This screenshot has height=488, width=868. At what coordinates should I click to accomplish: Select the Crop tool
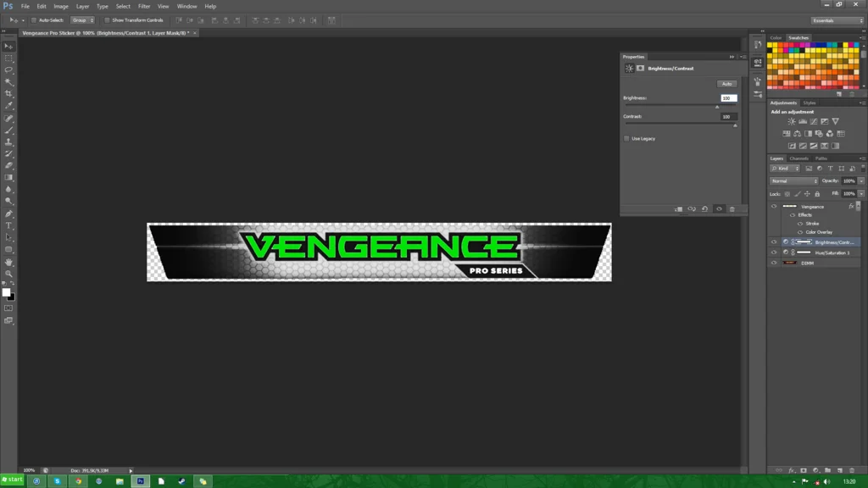(8, 94)
